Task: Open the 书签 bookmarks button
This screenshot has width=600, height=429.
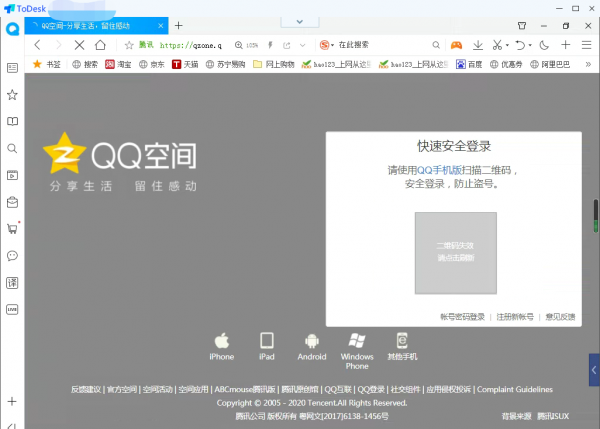Action: pos(47,64)
